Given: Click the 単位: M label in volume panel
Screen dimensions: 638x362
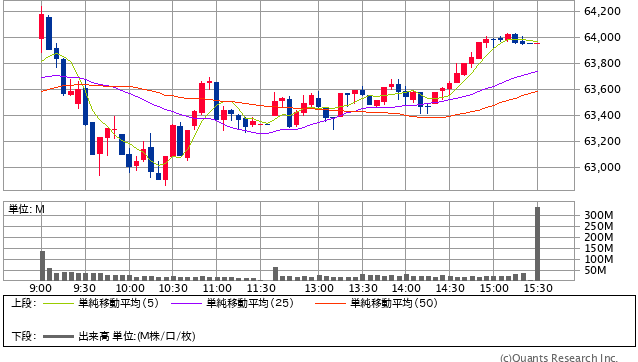Looking at the screenshot, I should (27, 209).
